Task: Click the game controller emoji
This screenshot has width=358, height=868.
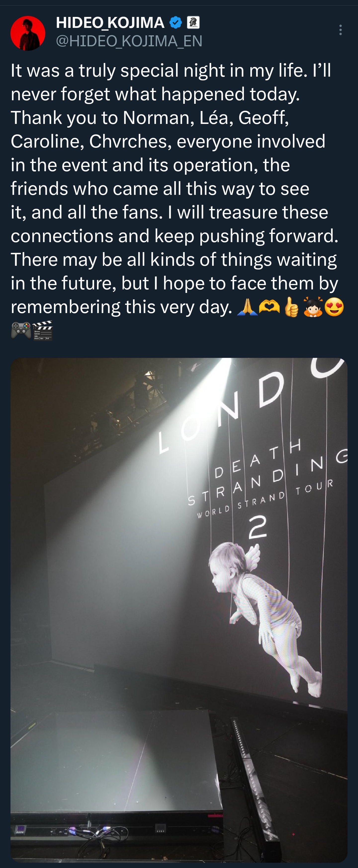Action: (21, 330)
